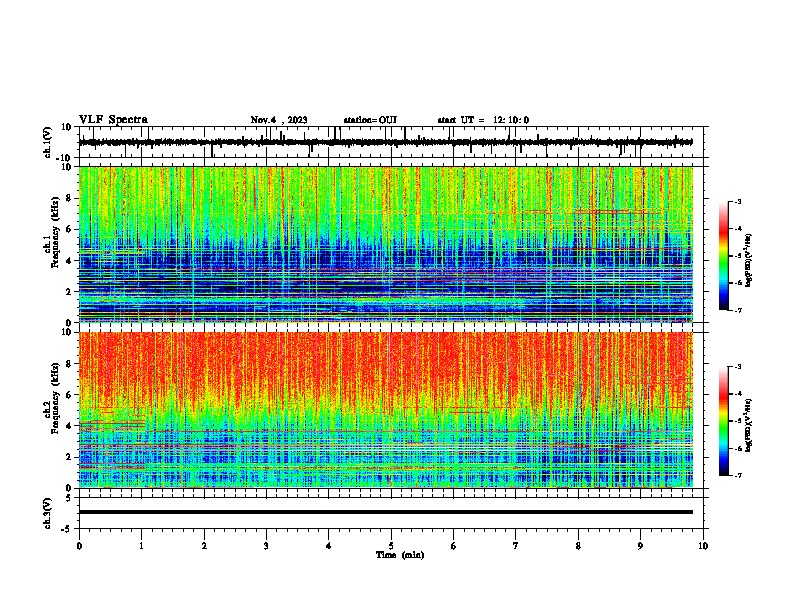792x612 pixels.
Task: Click the "7" tick on the time axis
Action: [516, 546]
